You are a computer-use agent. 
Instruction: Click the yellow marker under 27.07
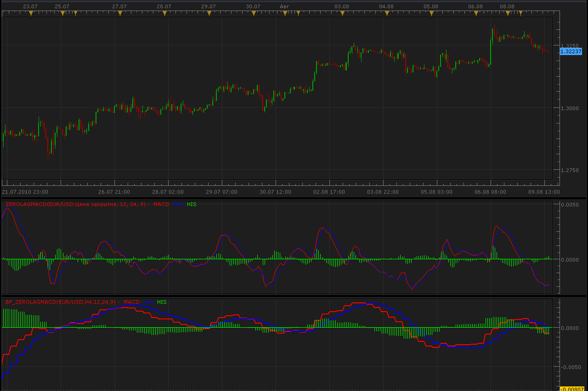(x=120, y=14)
